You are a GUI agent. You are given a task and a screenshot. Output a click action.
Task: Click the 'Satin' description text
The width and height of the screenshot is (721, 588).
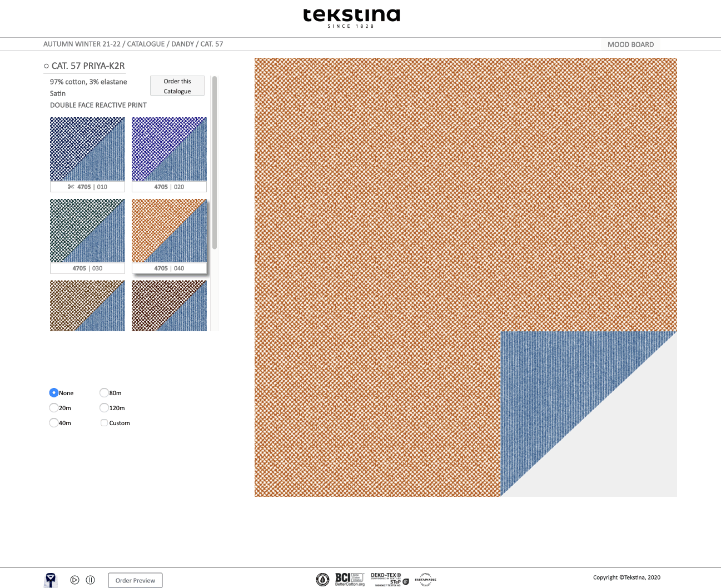[58, 93]
